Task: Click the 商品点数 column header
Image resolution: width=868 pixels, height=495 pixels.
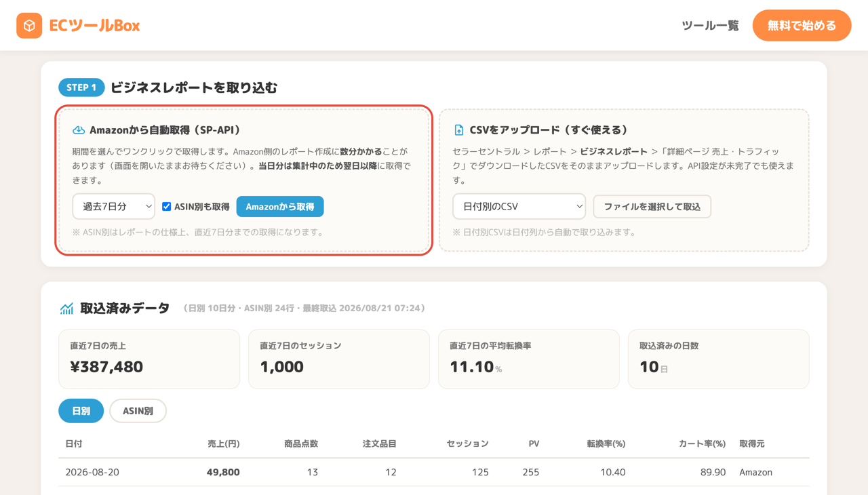Action: [301, 443]
